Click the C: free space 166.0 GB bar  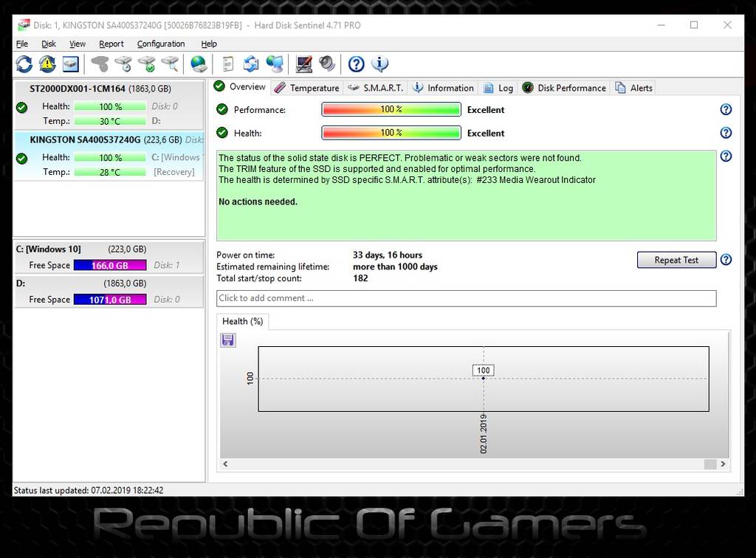[110, 266]
